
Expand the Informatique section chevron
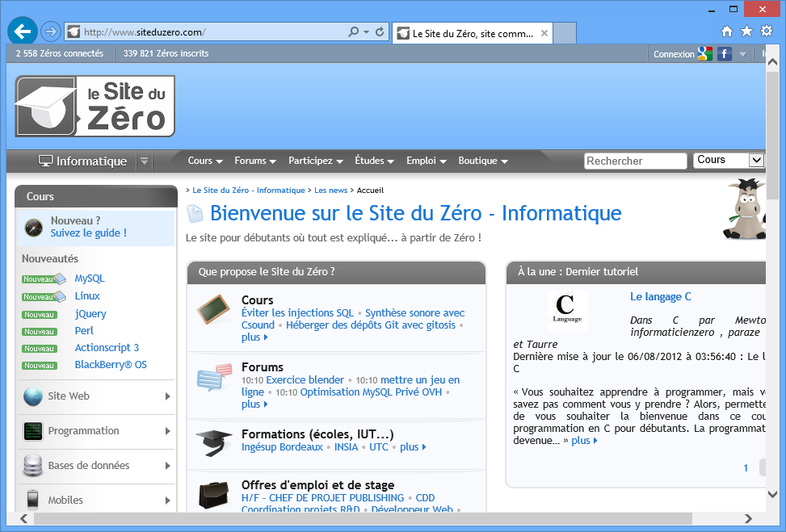pyautogui.click(x=144, y=161)
